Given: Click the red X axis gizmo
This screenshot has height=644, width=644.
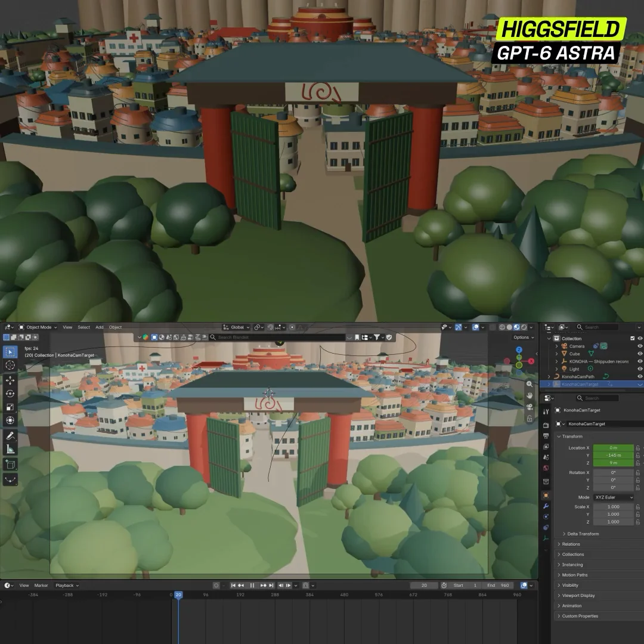Looking at the screenshot, I should [531, 361].
